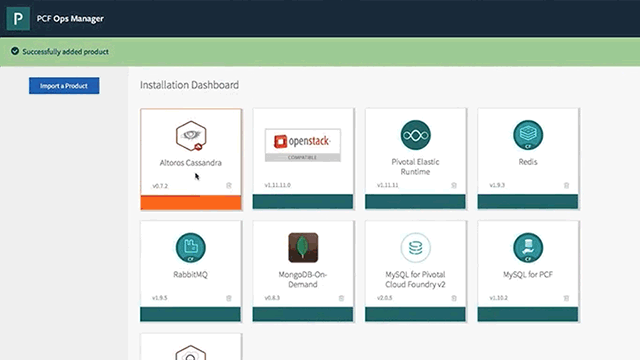Image resolution: width=640 pixels, height=360 pixels.
Task: Click the green status bar under Redis tile
Action: click(x=528, y=202)
